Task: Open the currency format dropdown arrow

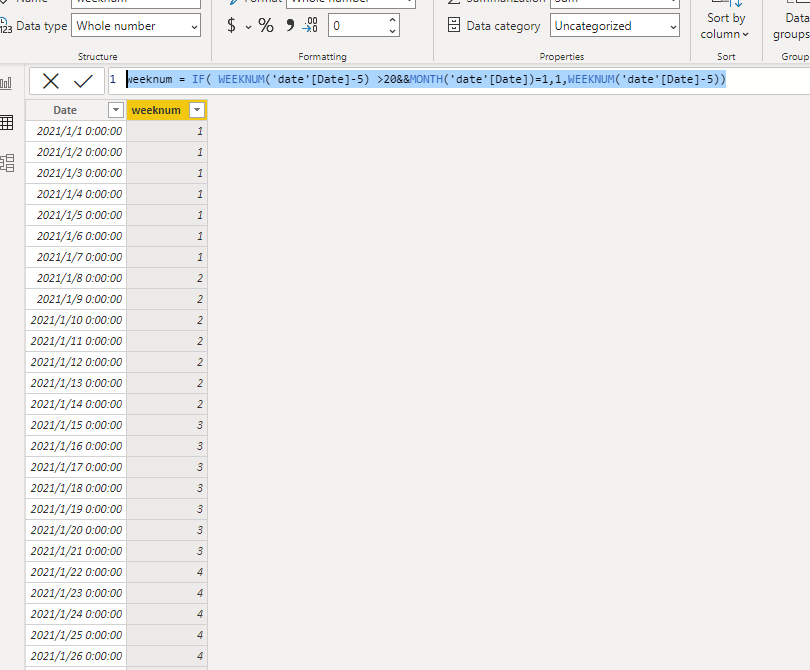Action: [x=248, y=26]
